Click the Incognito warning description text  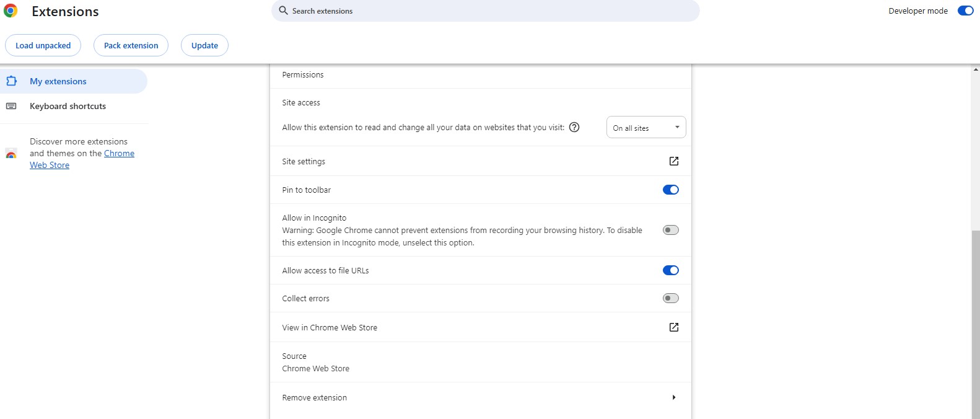pos(462,236)
